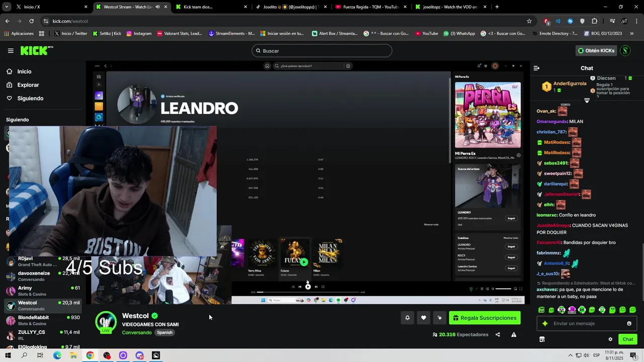The width and height of the screenshot is (644, 362).
Task: Open Windows notification center
Action: click(633, 355)
